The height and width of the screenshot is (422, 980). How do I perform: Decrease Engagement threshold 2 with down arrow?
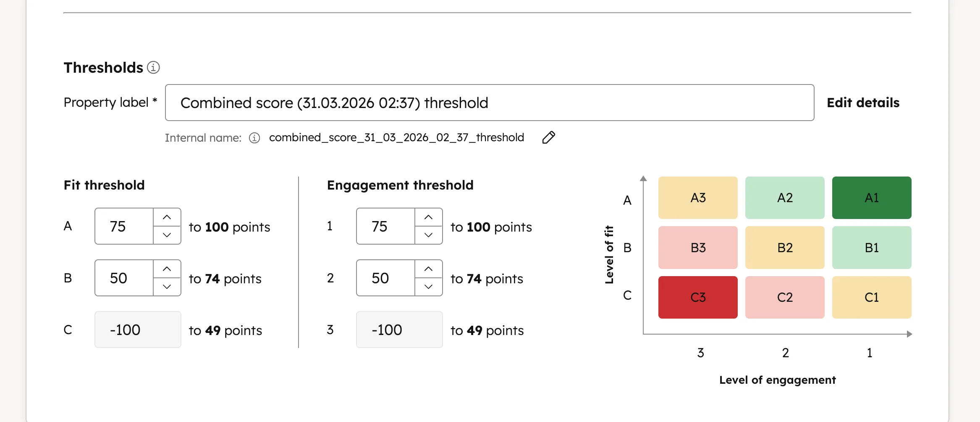click(x=428, y=287)
